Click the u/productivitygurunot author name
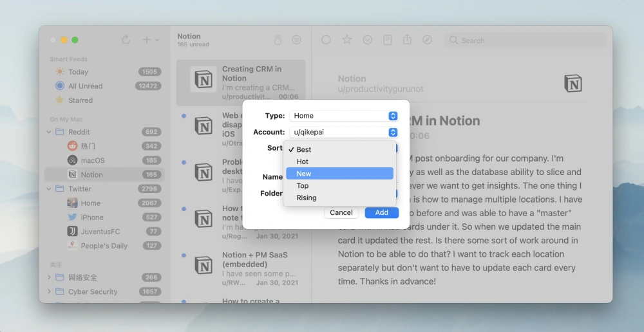644x332 pixels. click(381, 89)
